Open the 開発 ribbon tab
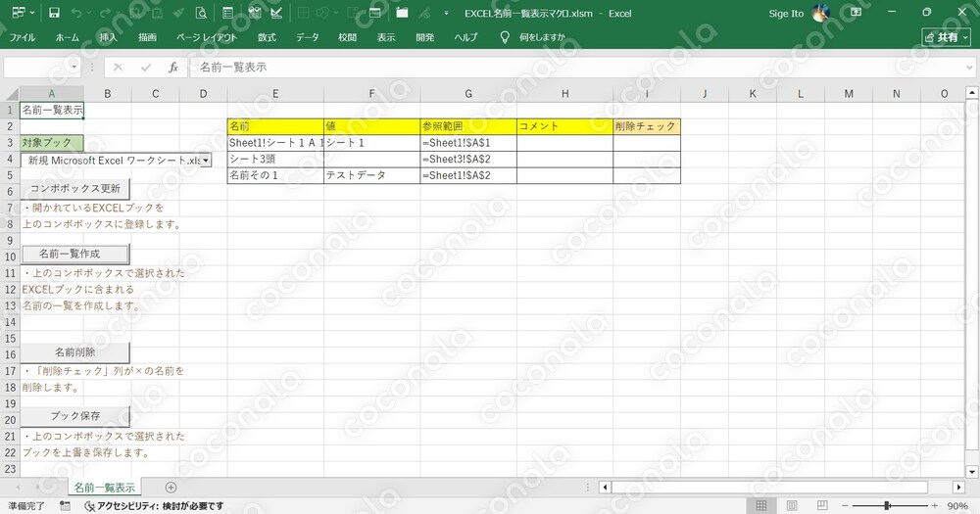980x514 pixels. click(x=425, y=37)
